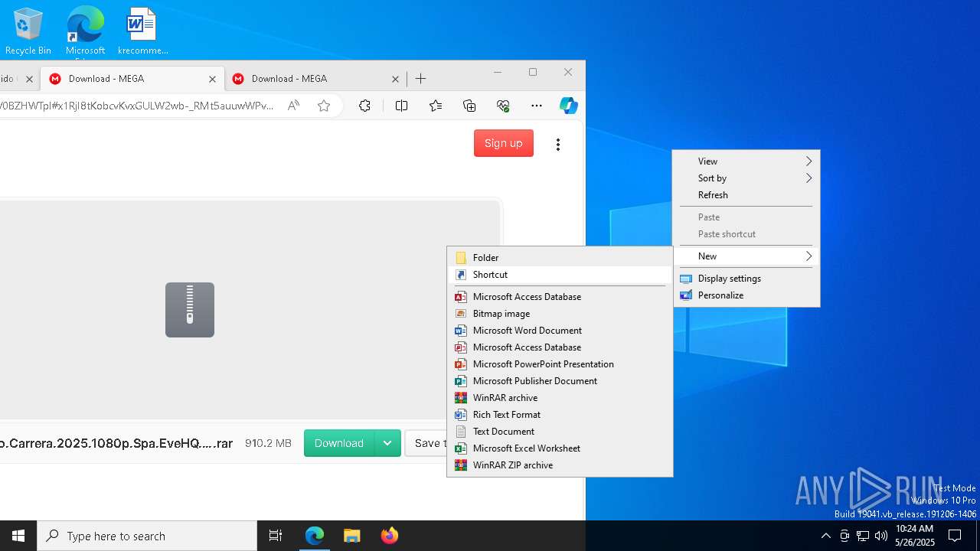Create a new Microsoft Word Document
The width and height of the screenshot is (980, 551).
click(x=560, y=330)
